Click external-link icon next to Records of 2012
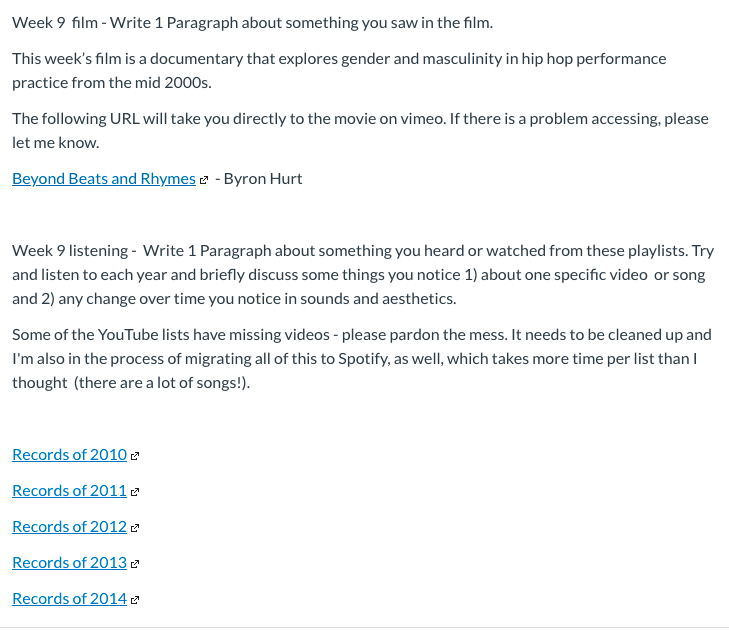This screenshot has width=729, height=631. point(135,528)
